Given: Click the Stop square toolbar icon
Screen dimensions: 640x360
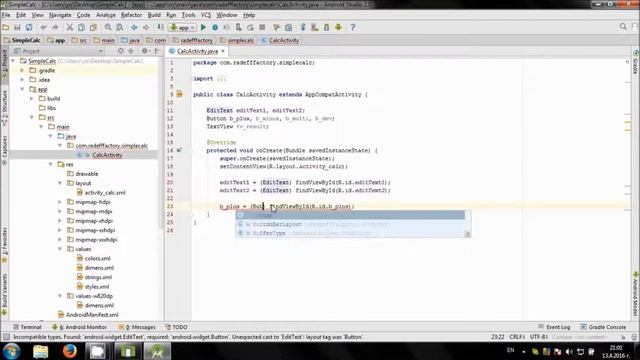Looking at the screenshot, I should pyautogui.click(x=262, y=27).
